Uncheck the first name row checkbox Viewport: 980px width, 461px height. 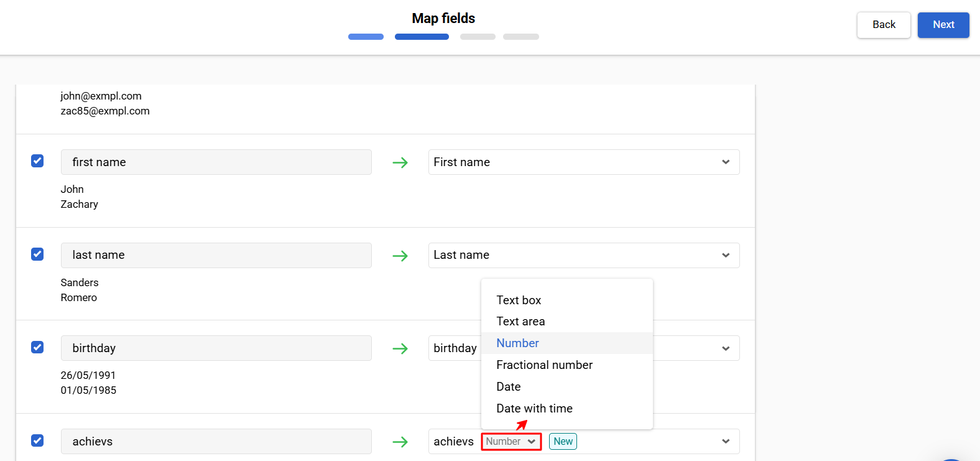[37, 161]
